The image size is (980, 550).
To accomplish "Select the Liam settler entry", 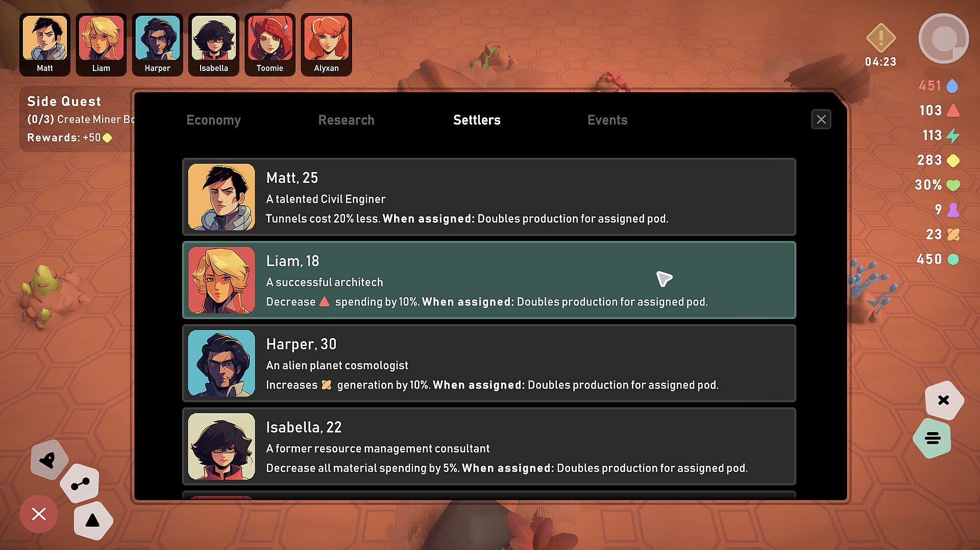I will 489,280.
